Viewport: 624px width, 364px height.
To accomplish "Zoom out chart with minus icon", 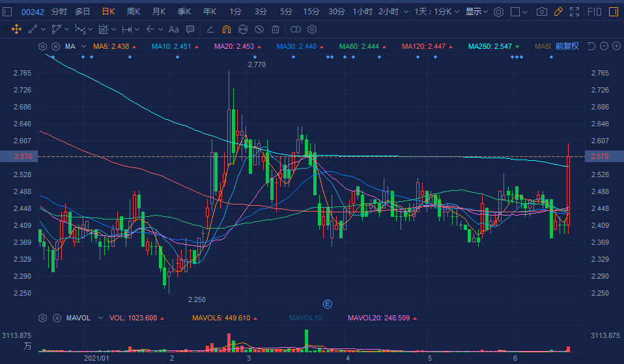I will point(604,46).
